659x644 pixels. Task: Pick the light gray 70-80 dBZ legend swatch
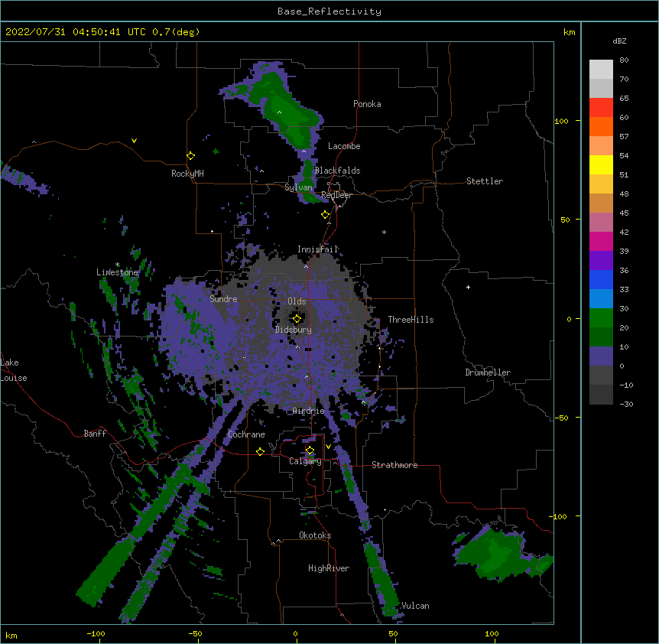[601, 70]
